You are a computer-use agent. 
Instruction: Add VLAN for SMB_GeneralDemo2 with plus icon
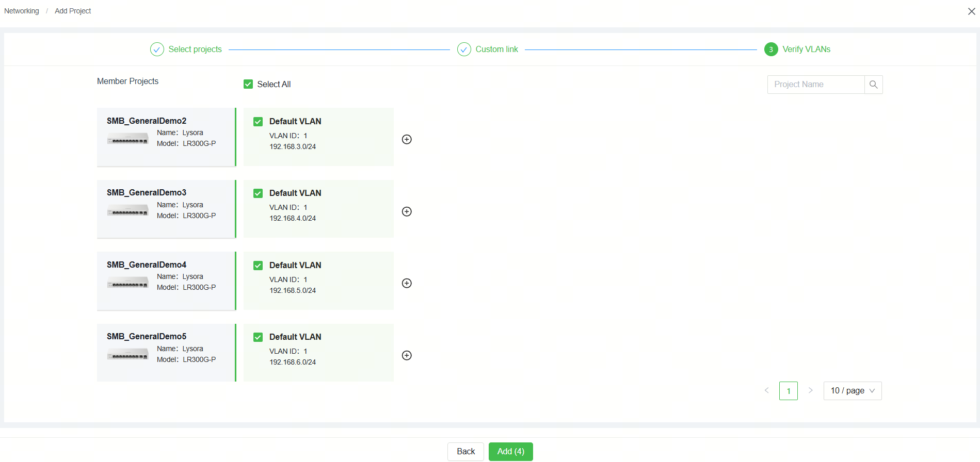pos(407,139)
